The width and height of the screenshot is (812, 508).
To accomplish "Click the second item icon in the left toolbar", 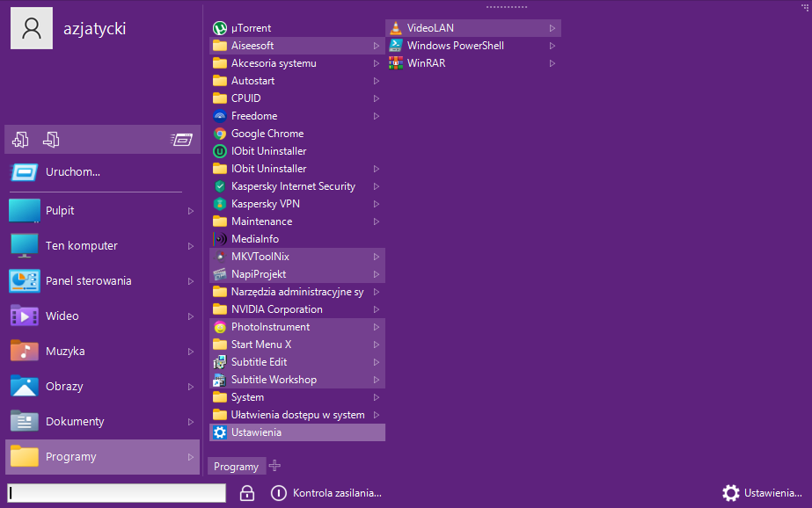I will pos(51,140).
